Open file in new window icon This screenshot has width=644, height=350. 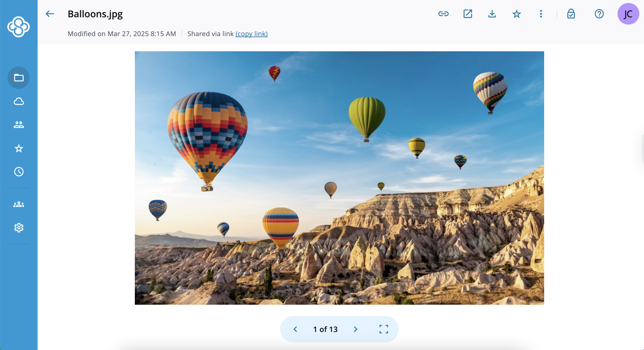(x=468, y=14)
